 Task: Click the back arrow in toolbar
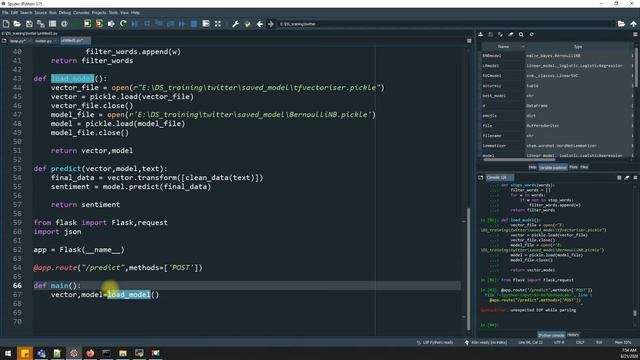(260, 24)
